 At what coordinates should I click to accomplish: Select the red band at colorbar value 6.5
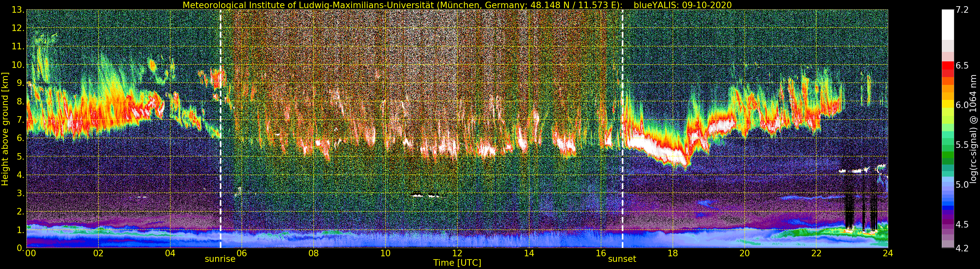[x=948, y=65]
